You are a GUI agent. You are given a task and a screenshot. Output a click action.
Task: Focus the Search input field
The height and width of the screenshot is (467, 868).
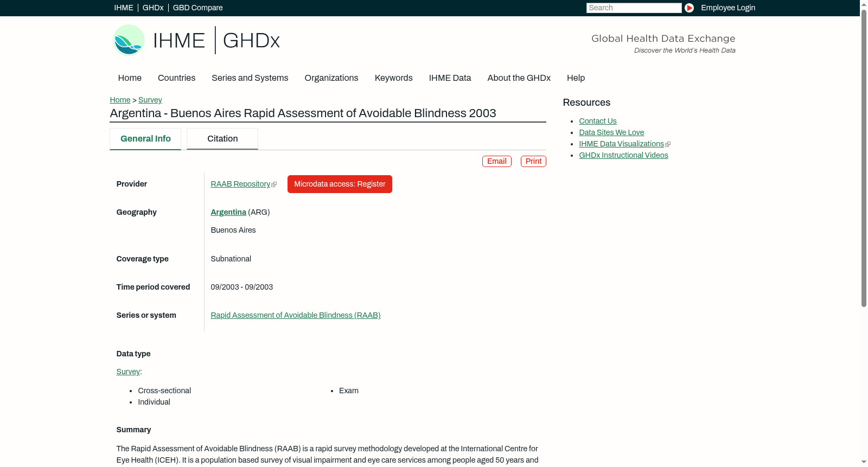(x=634, y=8)
